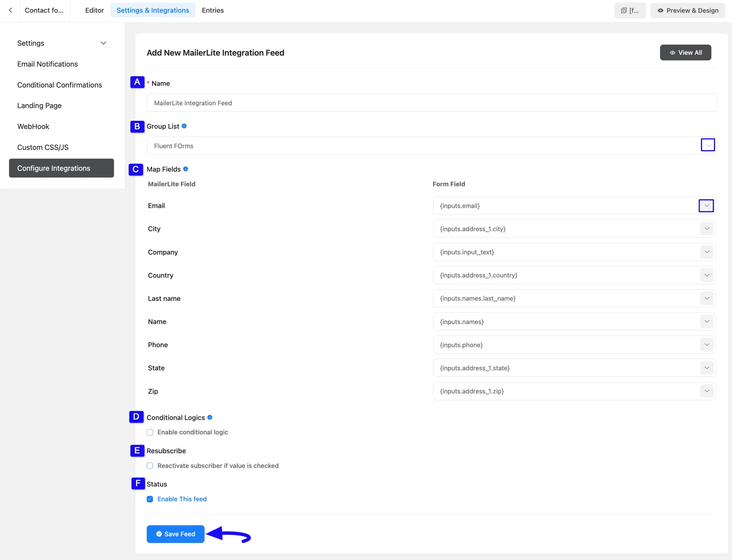Open WebHook in the sidebar
Screen dimensions: 732x560
(33, 126)
